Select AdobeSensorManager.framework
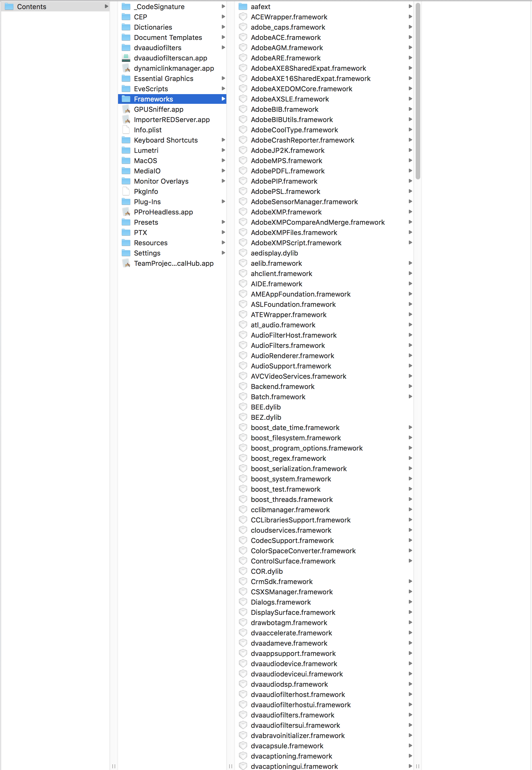532x770 pixels. pyautogui.click(x=324, y=201)
